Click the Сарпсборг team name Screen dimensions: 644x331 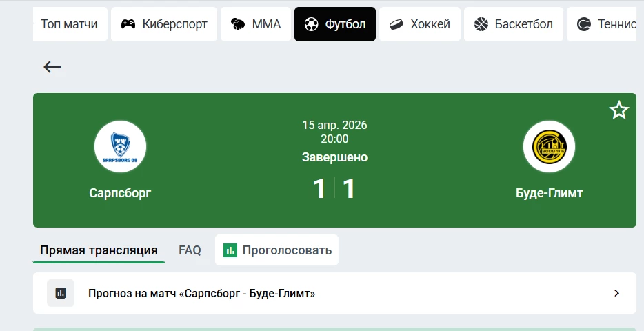tap(120, 193)
